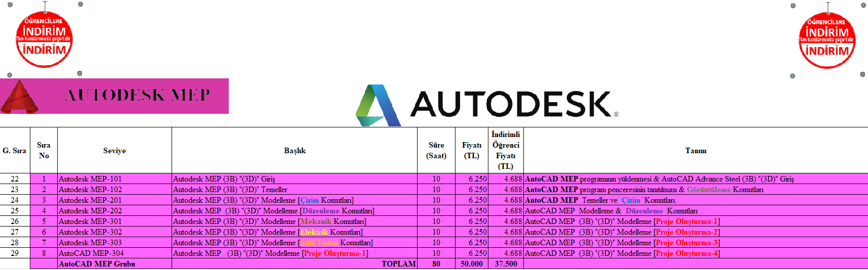Select Başlık cell with Çizim Komutları
The image size is (868, 270).
tap(295, 200)
